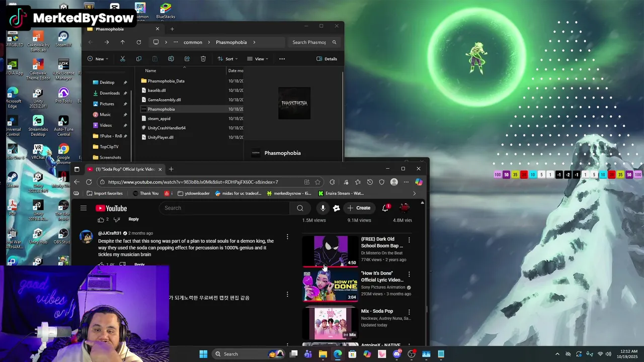Image resolution: width=644 pixels, height=362 pixels.
Task: Select the Phasmophobia tab in File Explorer
Action: [x=122, y=29]
